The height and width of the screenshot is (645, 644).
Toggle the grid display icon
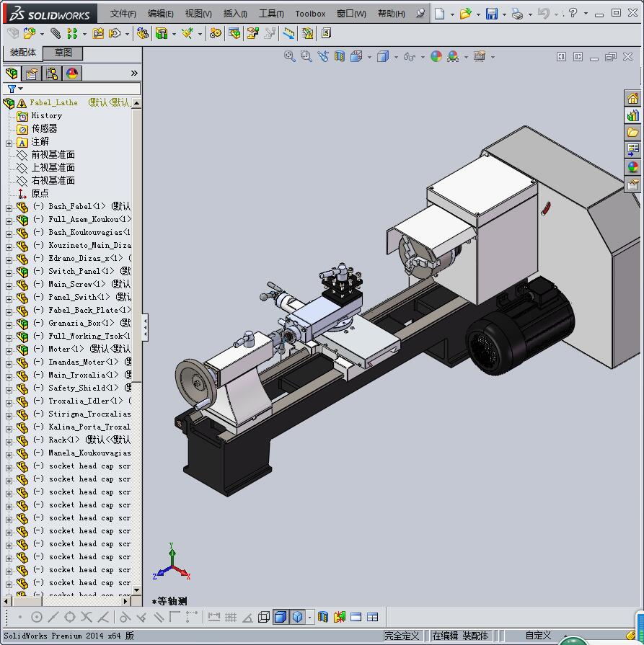coord(231,617)
